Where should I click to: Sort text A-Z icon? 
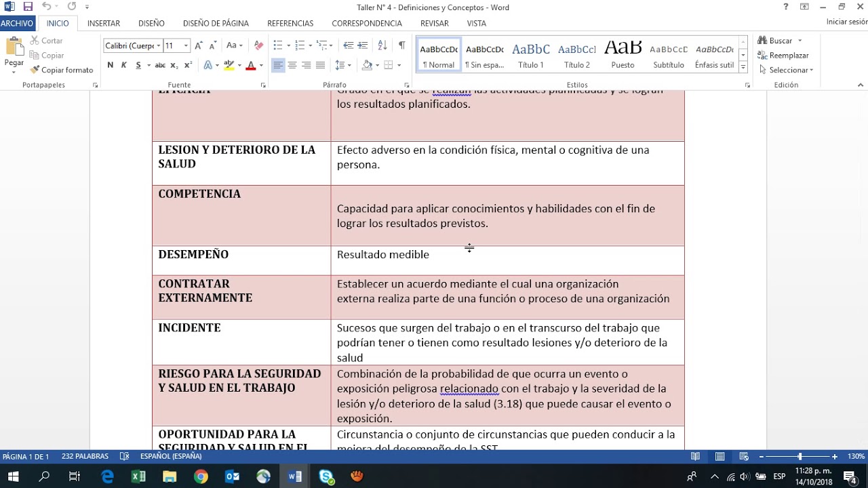(382, 45)
